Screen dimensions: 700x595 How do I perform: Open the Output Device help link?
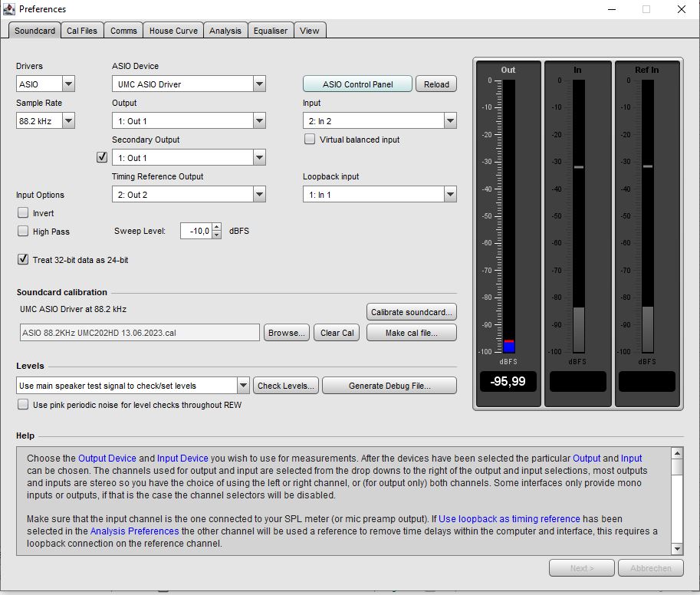coord(107,459)
